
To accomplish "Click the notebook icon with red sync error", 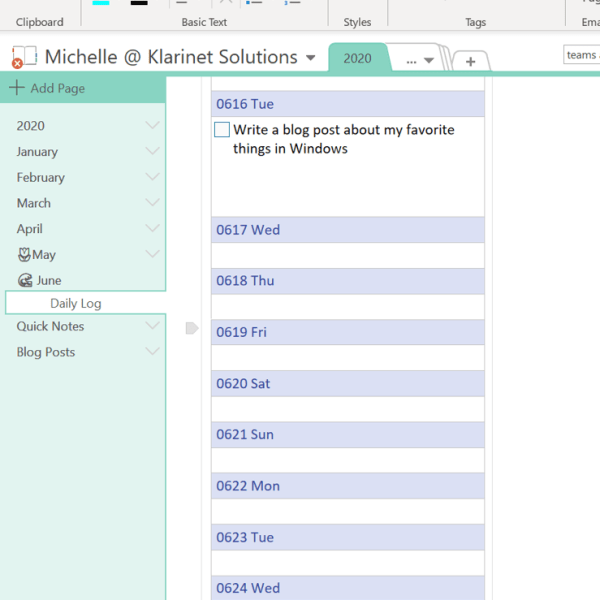I will point(24,57).
